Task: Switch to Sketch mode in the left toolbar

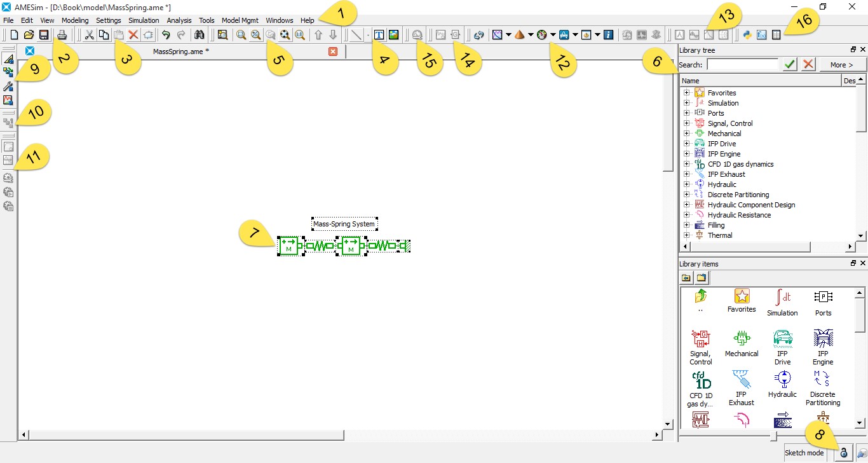Action: (x=8, y=59)
